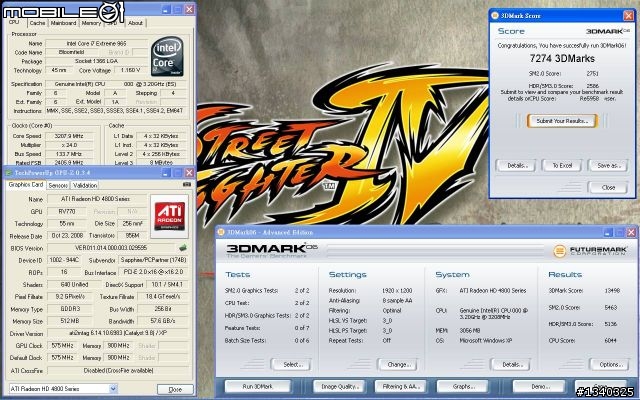Select the Graphics Card tab in GPU-Z
The height and width of the screenshot is (400, 640).
point(26,185)
